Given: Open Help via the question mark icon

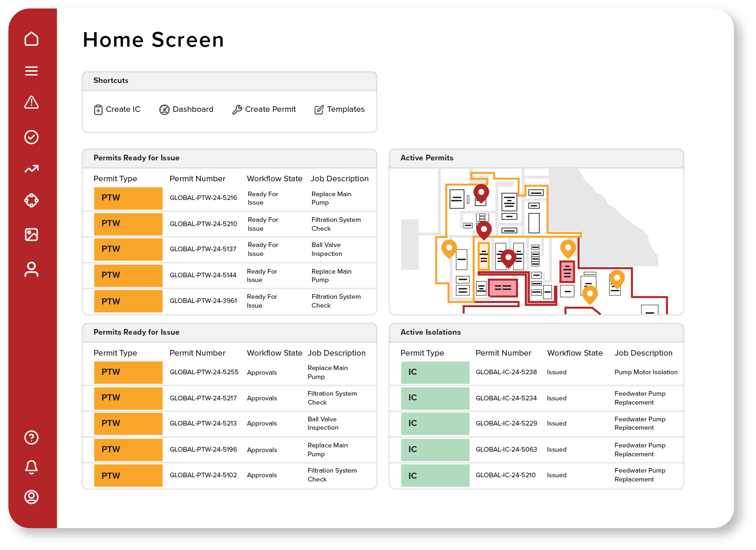Looking at the screenshot, I should pyautogui.click(x=31, y=438).
